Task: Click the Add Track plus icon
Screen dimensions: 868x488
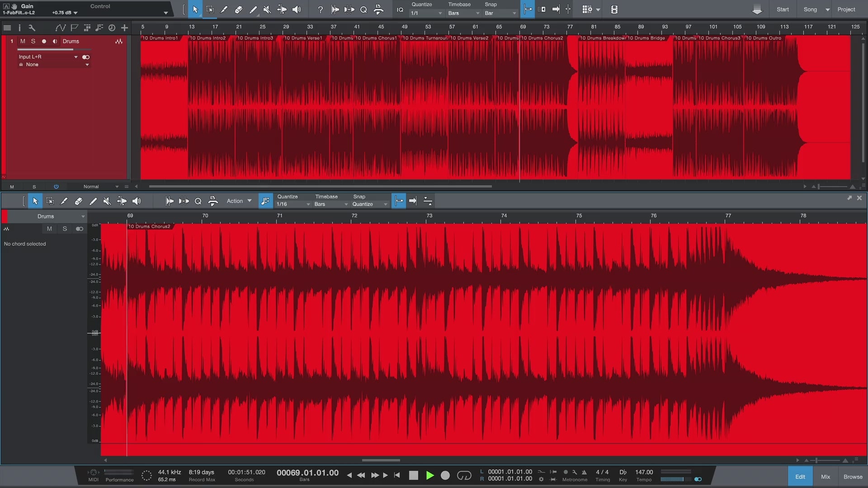Action: 124,28
